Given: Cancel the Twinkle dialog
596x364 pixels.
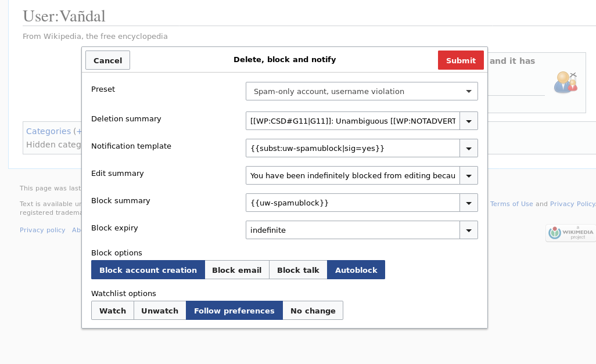Looking at the screenshot, I should 107,60.
